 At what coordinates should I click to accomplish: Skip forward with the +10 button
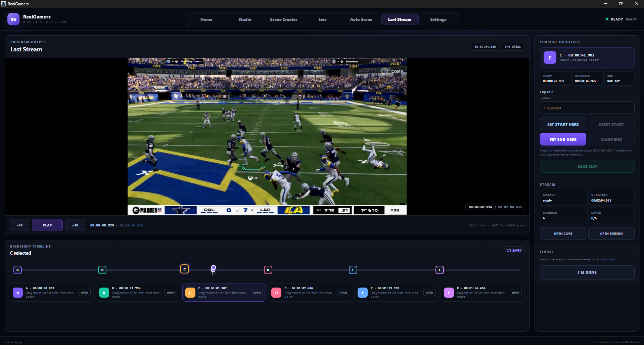[75, 225]
